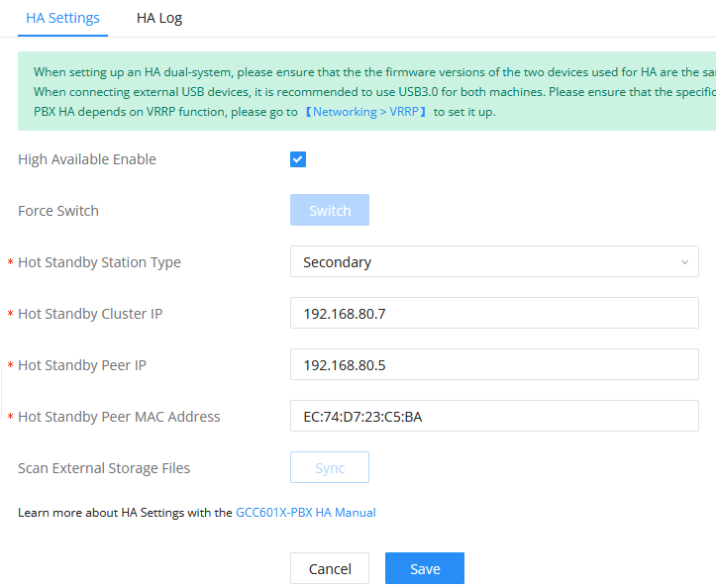Switch to the HA Settings tab

62,18
